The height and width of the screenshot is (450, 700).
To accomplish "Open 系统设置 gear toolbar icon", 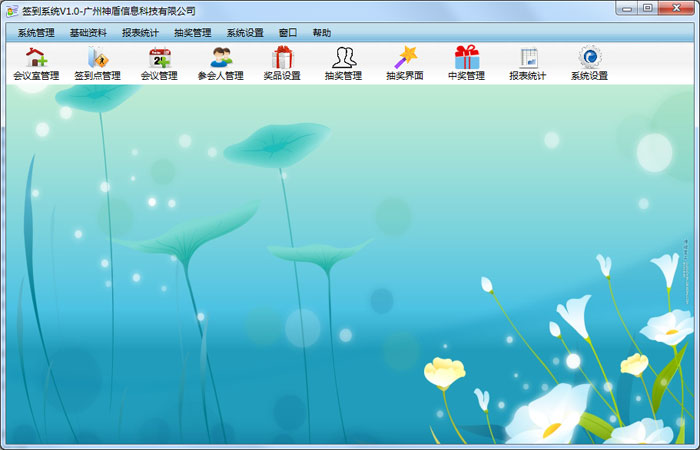I will [589, 58].
